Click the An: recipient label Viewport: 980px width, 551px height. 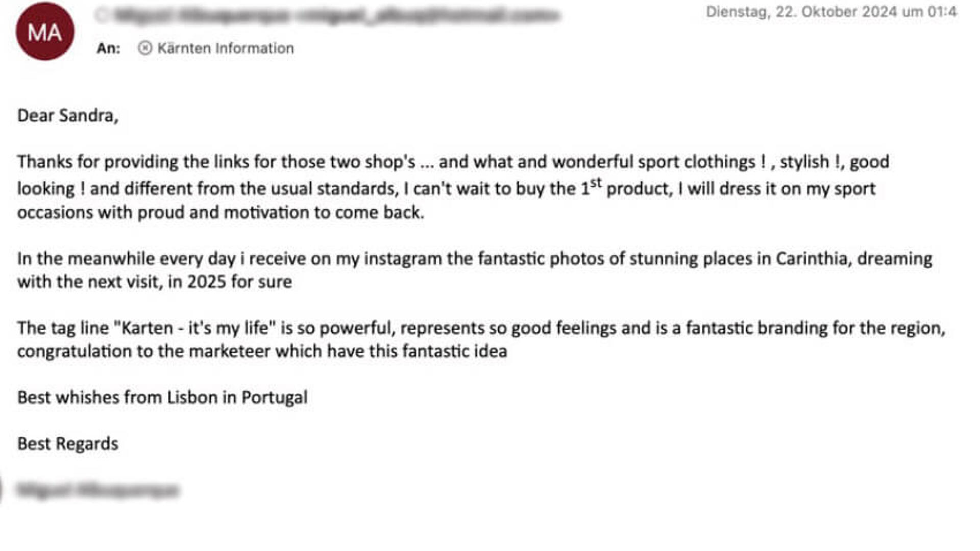108,48
